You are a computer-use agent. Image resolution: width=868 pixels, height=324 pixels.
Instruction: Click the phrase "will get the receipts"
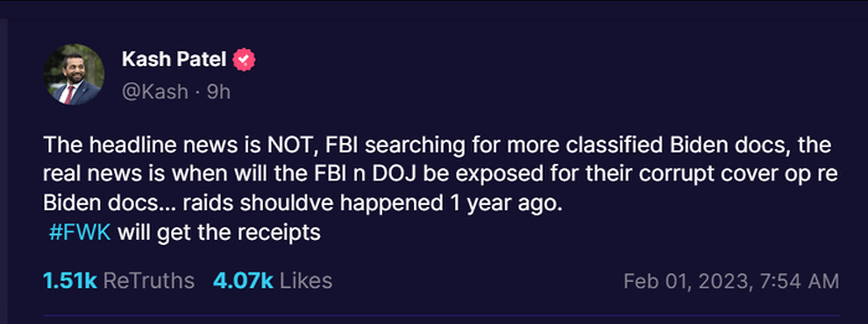(219, 232)
